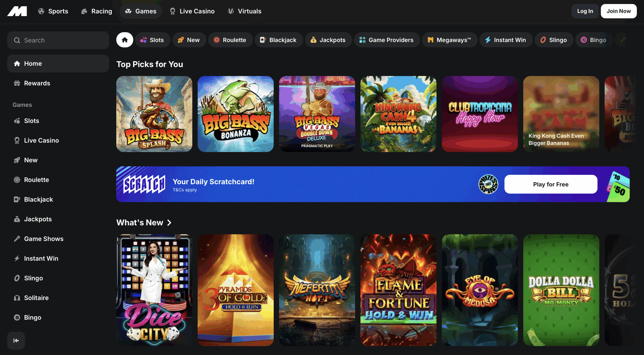The image size is (644, 355).
Task: Open the Racing section in top navigation
Action: pyautogui.click(x=97, y=11)
